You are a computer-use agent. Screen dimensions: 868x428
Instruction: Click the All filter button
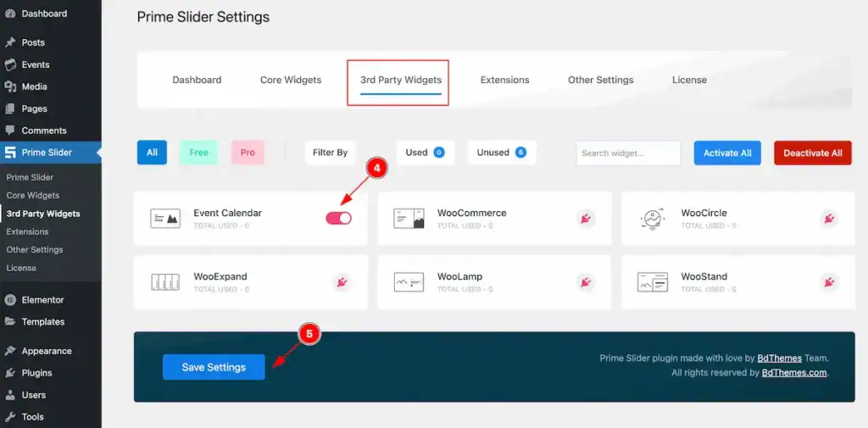[x=153, y=153]
